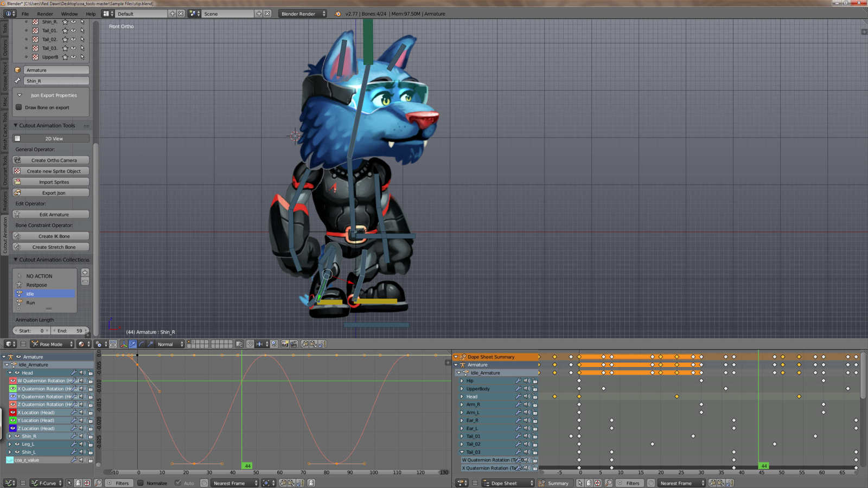Open the Blender Render engine dropdown
The width and height of the screenshot is (868, 488).
point(303,14)
